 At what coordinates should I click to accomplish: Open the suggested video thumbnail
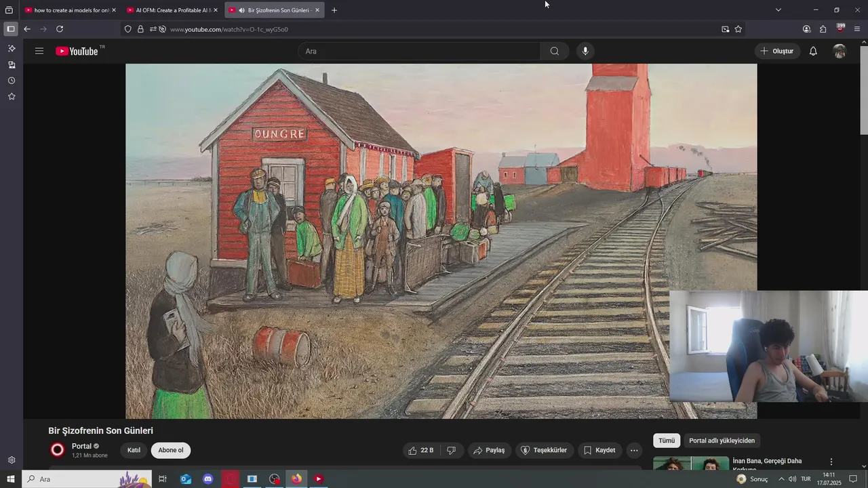pyautogui.click(x=691, y=463)
